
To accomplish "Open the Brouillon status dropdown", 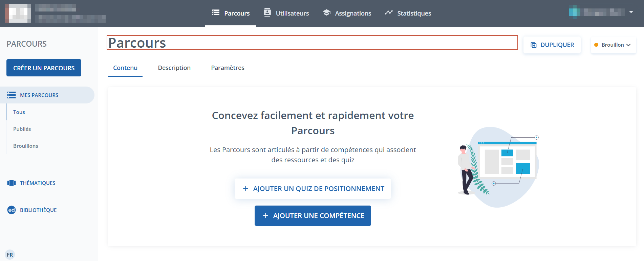I will pos(613,45).
